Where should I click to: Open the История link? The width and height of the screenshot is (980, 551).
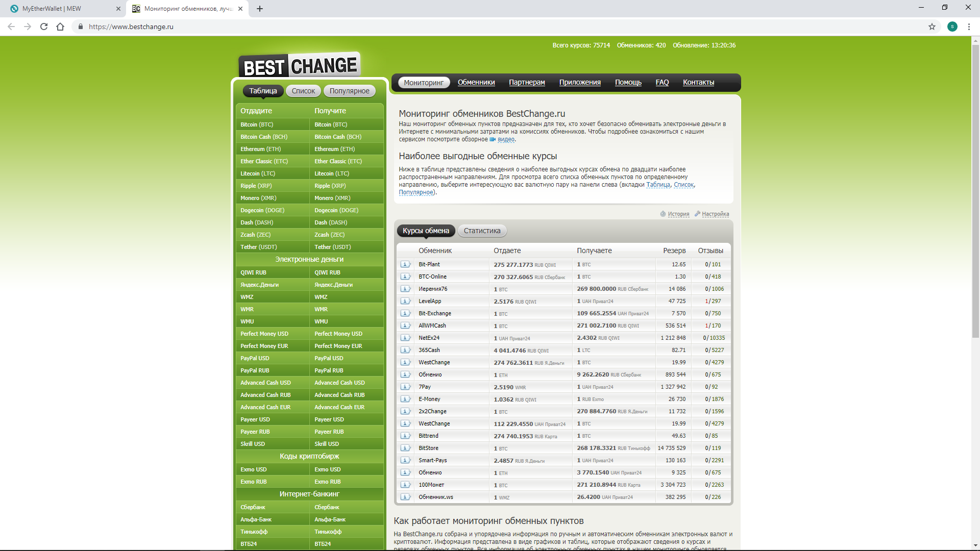click(x=678, y=214)
